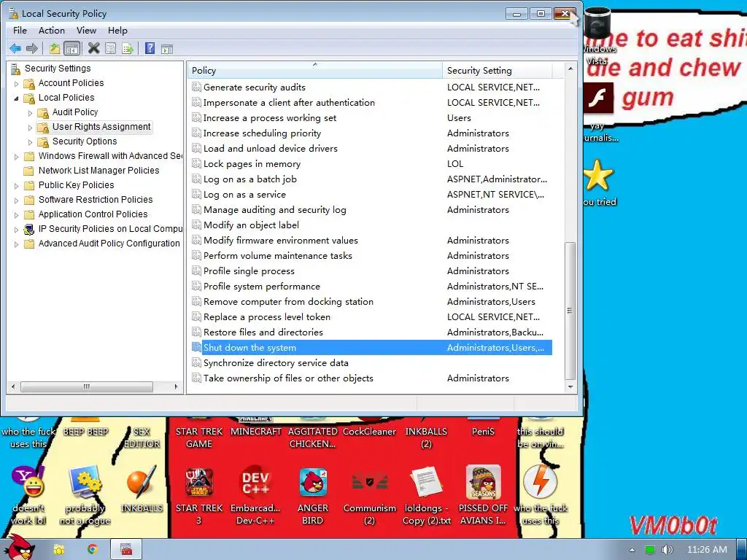Click the Show desktop button beside the clock
Viewport: 747px width, 560px height.
point(741,550)
